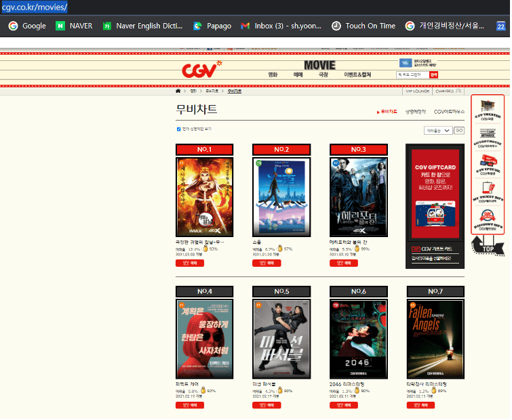Open the CGV Arthouse sidebar shortcut
This screenshot has width=512, height=420.
coord(488,138)
